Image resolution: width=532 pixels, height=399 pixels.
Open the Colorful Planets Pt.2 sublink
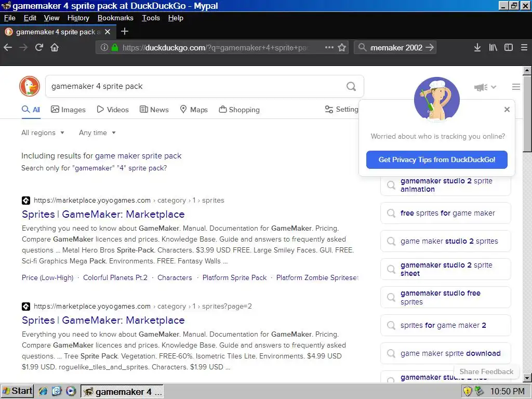[115, 277]
